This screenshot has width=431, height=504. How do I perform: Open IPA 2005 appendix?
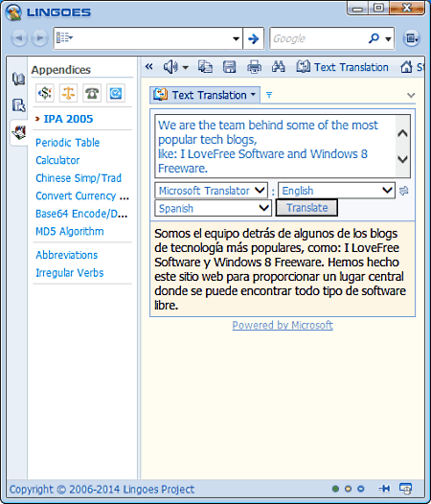tap(68, 119)
